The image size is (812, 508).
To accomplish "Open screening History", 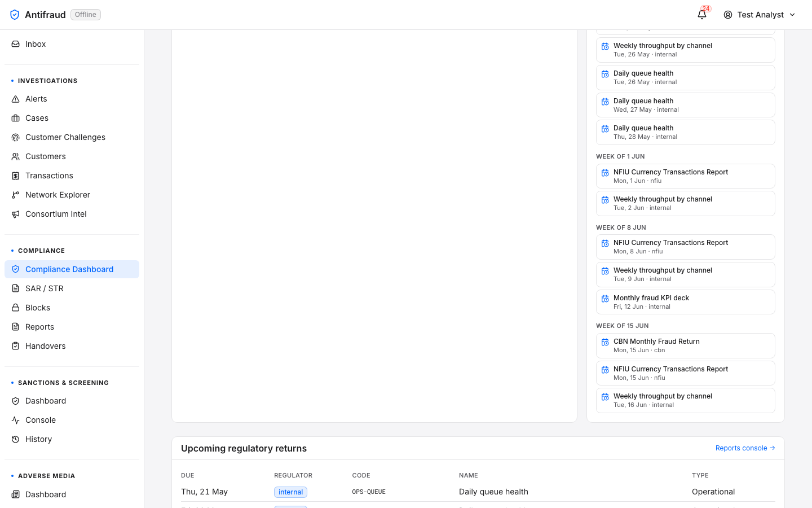I will (72, 439).
